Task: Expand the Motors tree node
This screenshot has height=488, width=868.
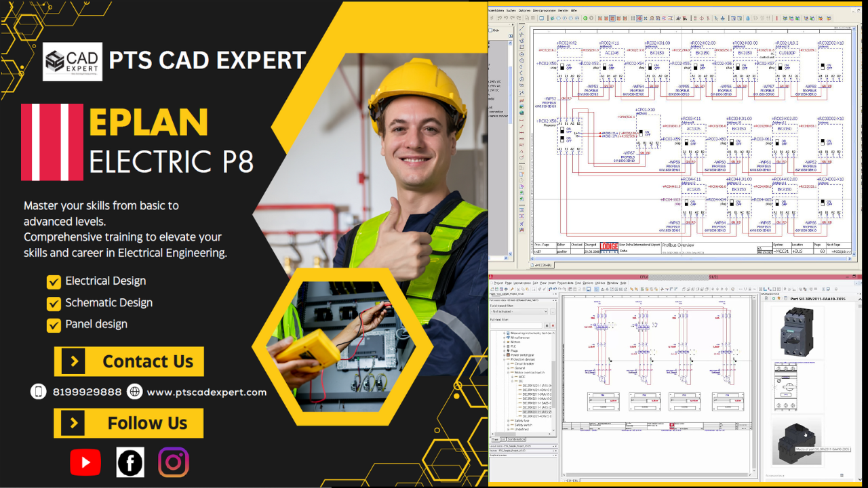Action: (x=504, y=342)
